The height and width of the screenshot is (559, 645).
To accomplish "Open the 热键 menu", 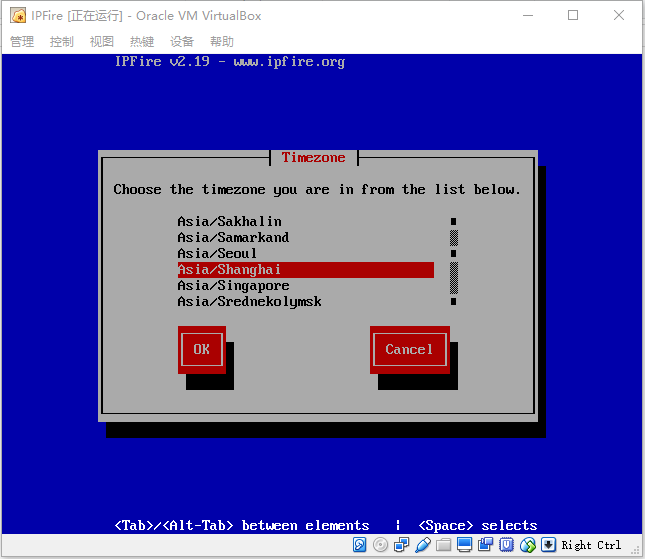I will click(x=142, y=42).
